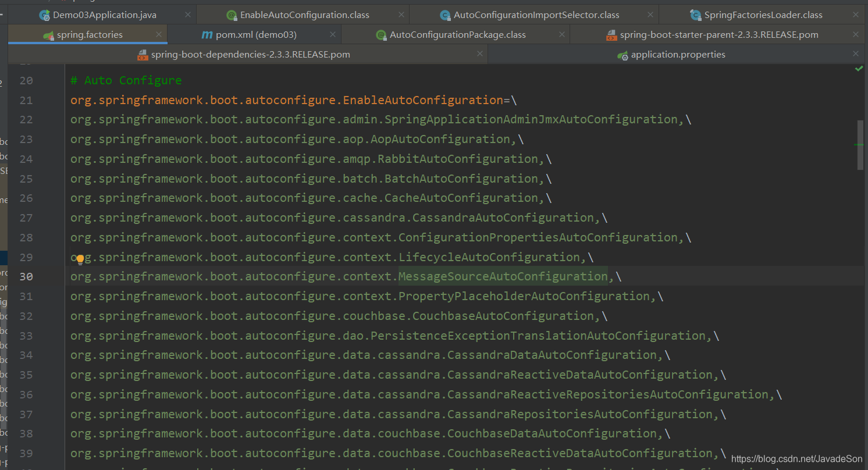Select the spring.factories tab

point(88,34)
